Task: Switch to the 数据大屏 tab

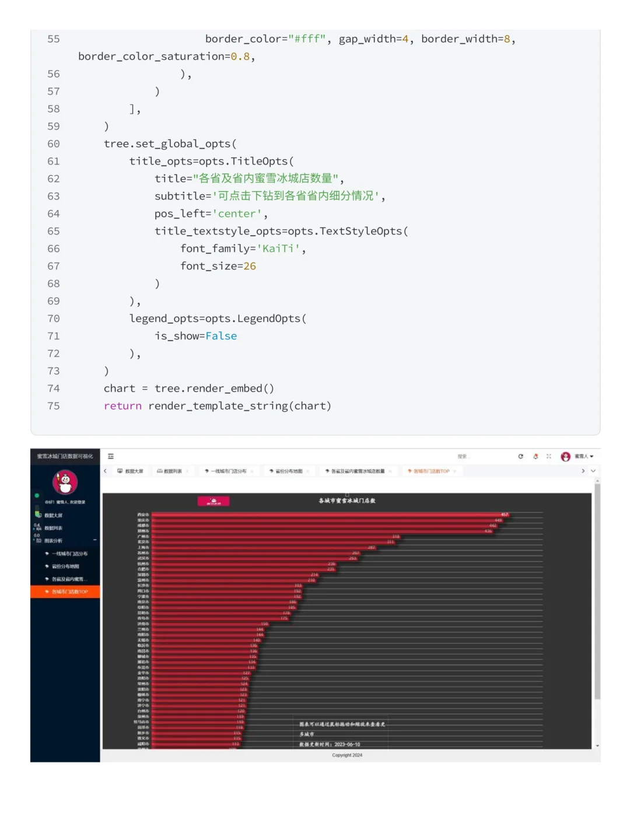Action: (130, 471)
